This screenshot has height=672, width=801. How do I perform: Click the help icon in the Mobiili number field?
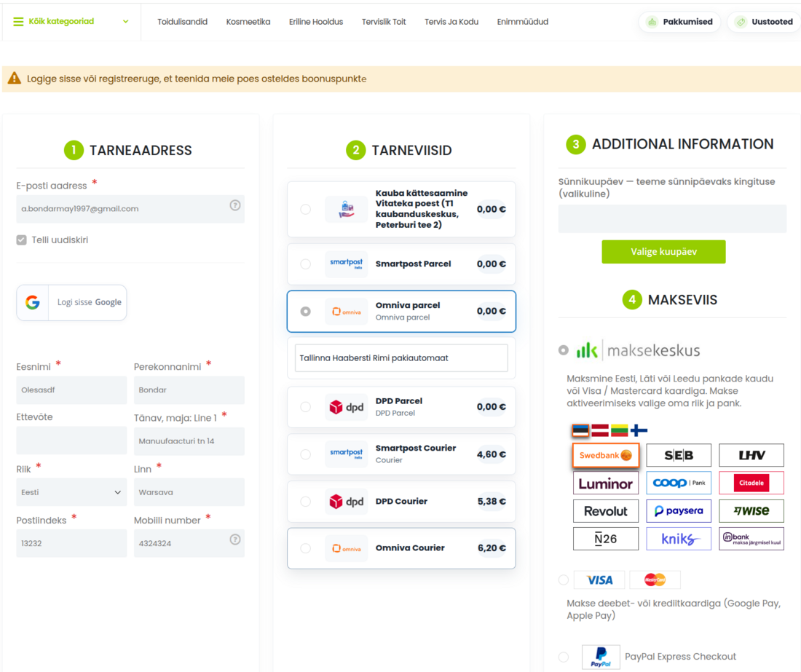(x=235, y=539)
